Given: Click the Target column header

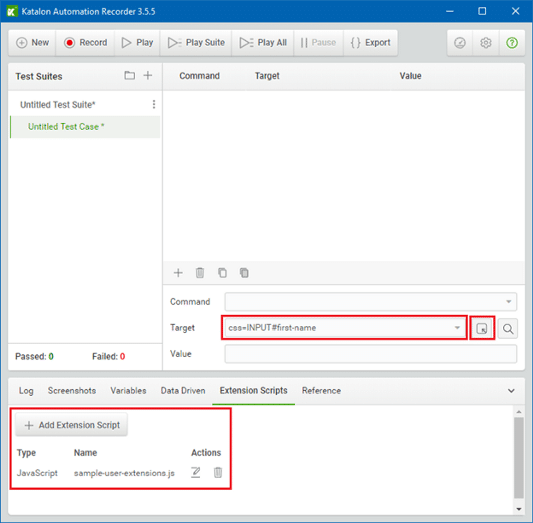Looking at the screenshot, I should point(267,76).
